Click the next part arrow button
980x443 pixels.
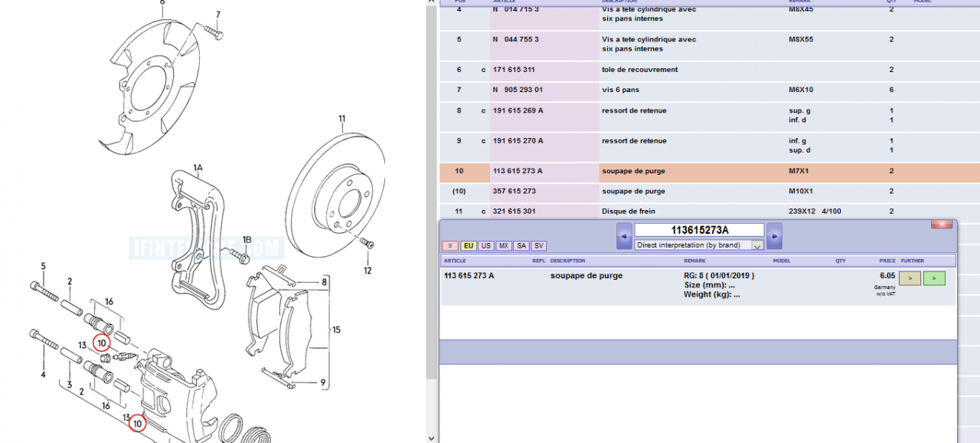click(774, 236)
